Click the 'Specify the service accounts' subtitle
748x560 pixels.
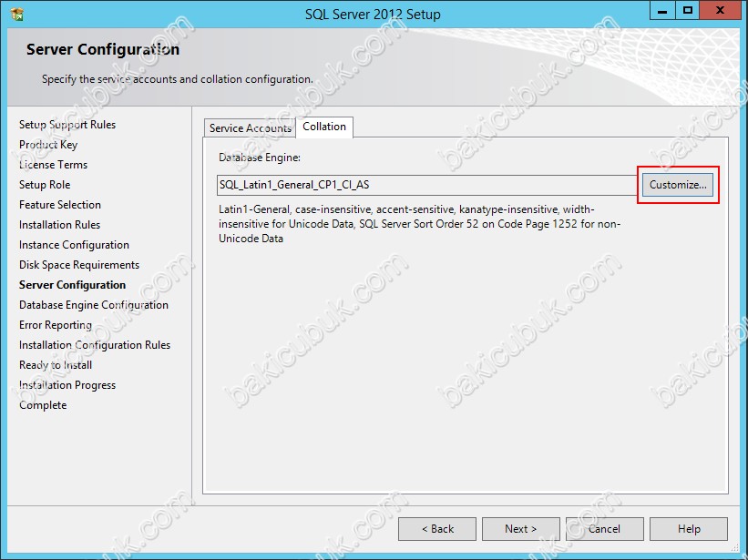[x=178, y=79]
